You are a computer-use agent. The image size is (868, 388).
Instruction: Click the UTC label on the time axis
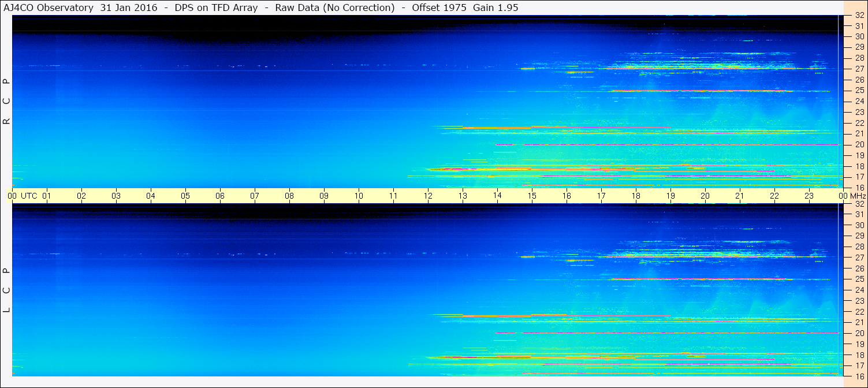tap(29, 196)
